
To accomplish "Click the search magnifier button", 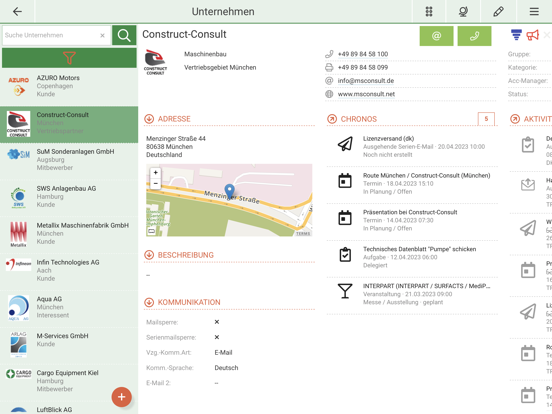I will (124, 35).
